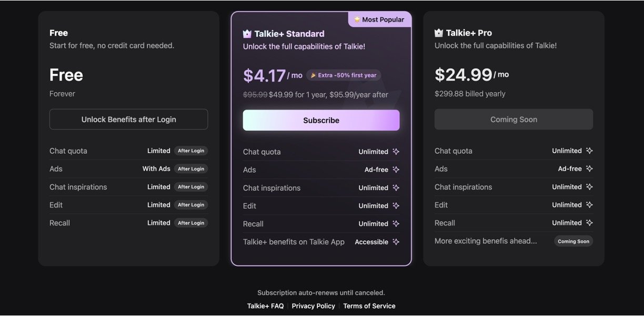Click sparkle icon beside Standard Edit Unlimited
The width and height of the screenshot is (644, 316).
(396, 205)
